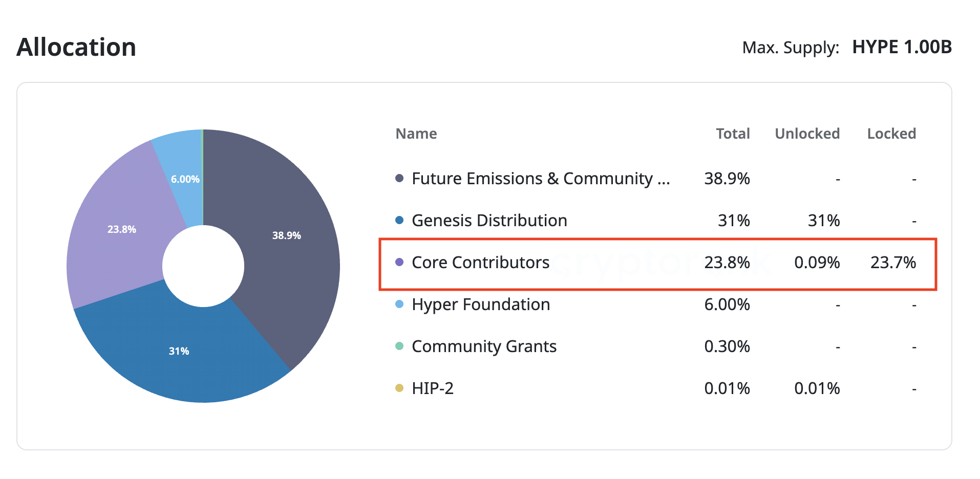Click the HYPE 1.00B max supply value
The height and width of the screenshot is (479, 980).
tap(902, 47)
